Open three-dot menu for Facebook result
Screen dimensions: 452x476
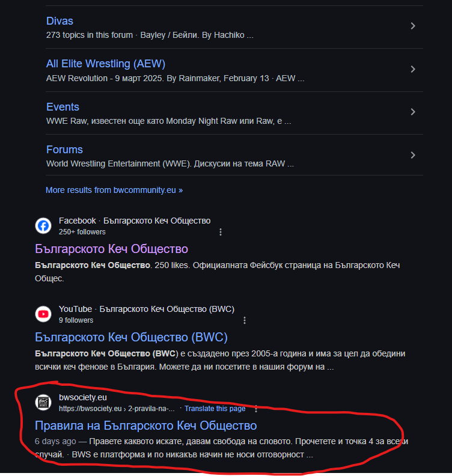click(221, 232)
